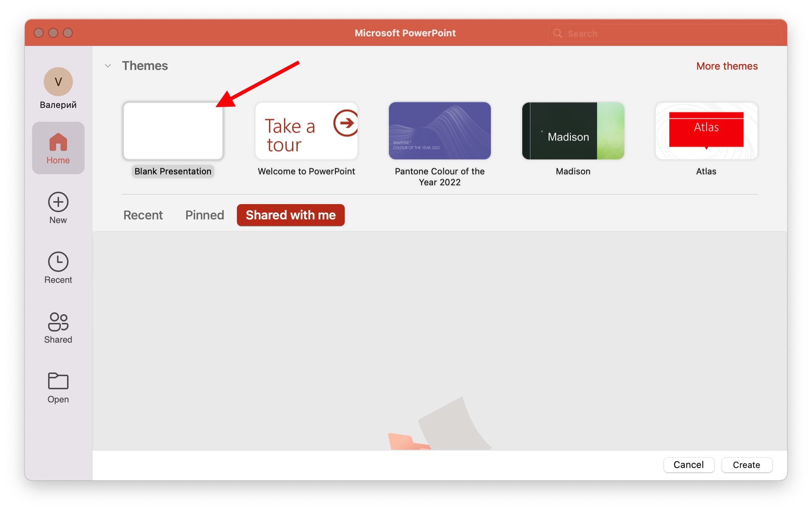Close the PowerPoint window with red button
The height and width of the screenshot is (511, 812).
[39, 33]
